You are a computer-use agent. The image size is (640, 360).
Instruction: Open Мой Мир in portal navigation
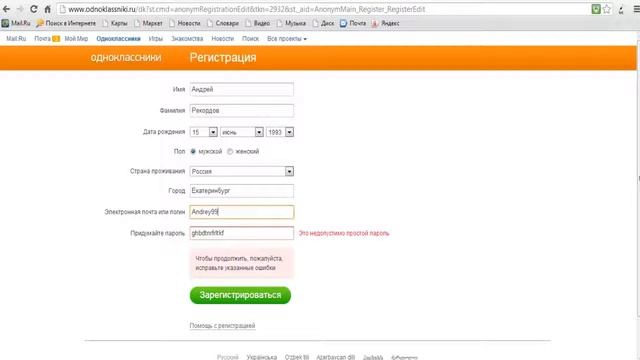coord(76,39)
